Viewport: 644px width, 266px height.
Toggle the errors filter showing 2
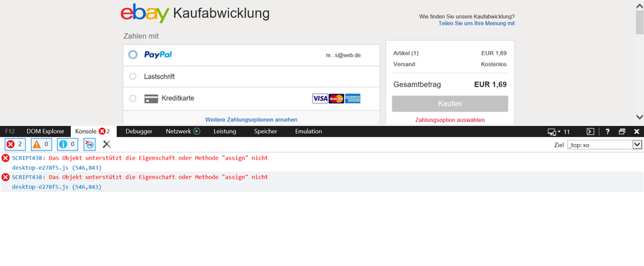point(15,145)
